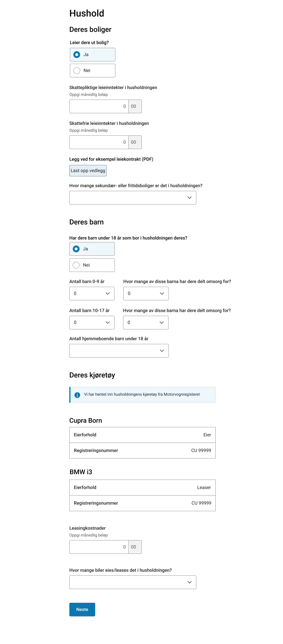Click the Cupra Born Eierforhold row
The image size is (283, 644).
[x=142, y=435]
